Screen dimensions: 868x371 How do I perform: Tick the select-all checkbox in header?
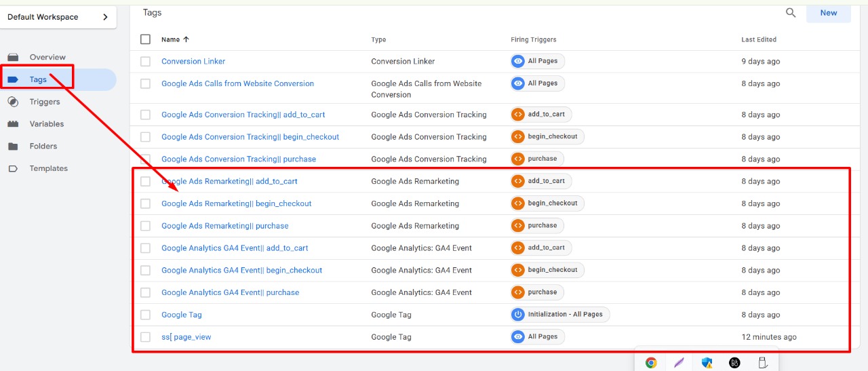pyautogui.click(x=145, y=39)
